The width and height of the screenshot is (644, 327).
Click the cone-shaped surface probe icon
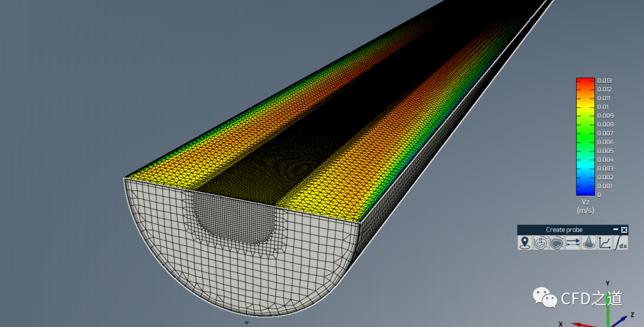[589, 243]
